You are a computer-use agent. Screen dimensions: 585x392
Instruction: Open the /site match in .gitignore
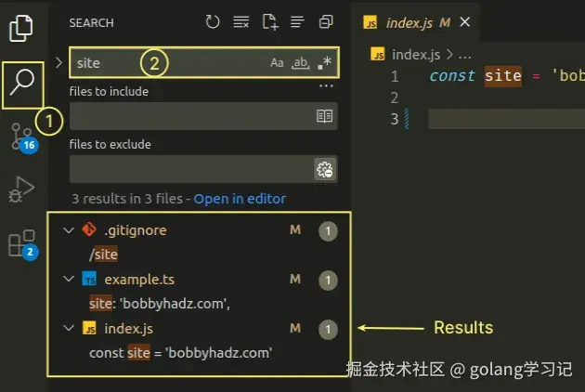point(103,255)
